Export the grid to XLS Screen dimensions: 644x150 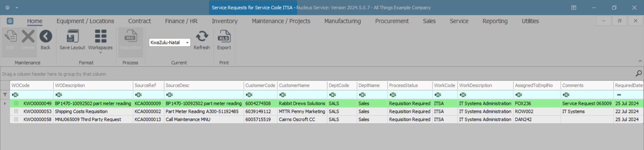point(224,36)
